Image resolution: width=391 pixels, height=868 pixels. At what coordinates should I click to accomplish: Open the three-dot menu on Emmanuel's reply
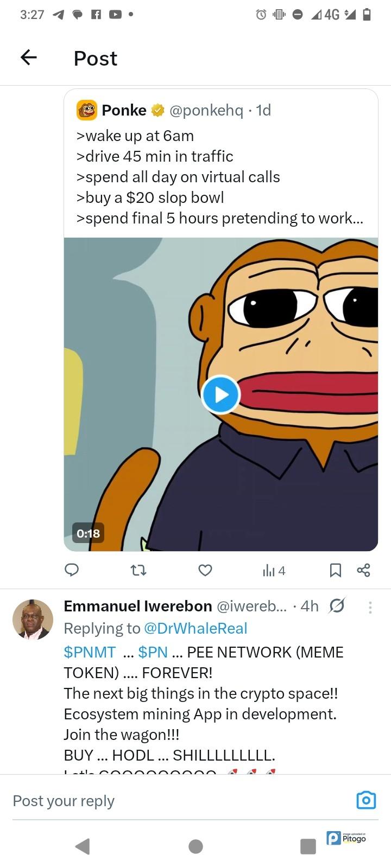(370, 607)
